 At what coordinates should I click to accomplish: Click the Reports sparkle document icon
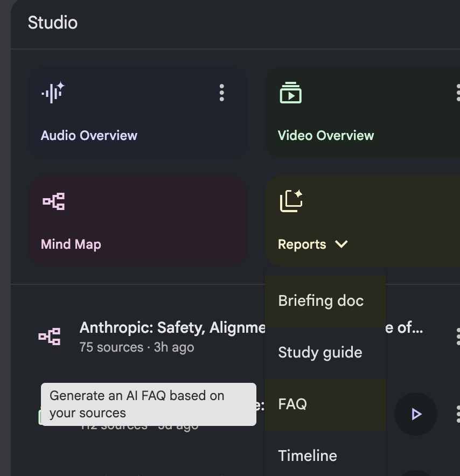tap(291, 201)
